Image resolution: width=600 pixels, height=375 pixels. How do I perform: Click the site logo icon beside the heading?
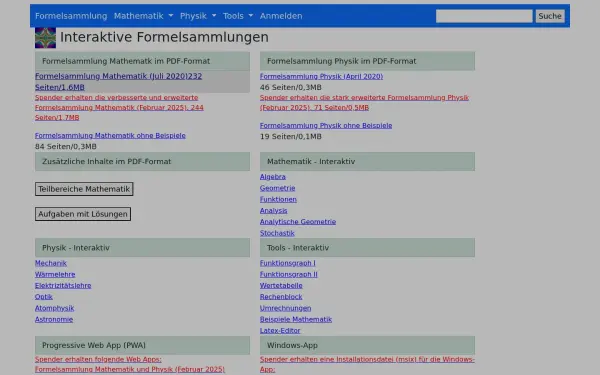pos(46,38)
